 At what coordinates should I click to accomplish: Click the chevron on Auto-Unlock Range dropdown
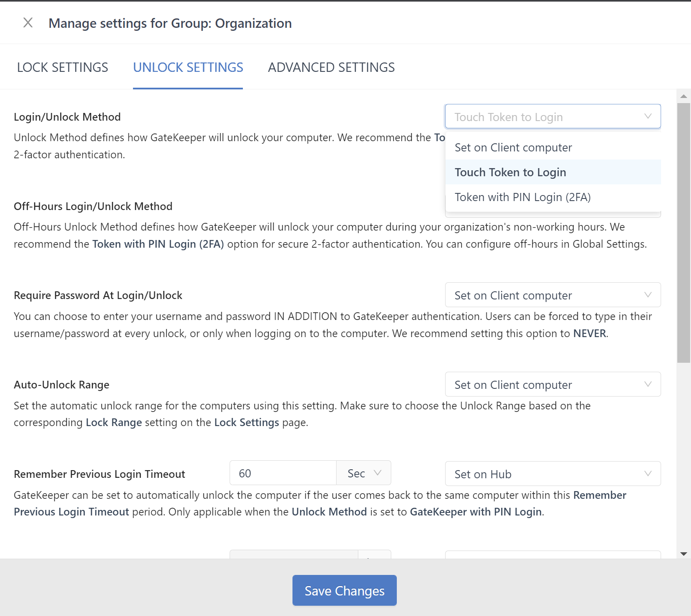[x=648, y=384]
